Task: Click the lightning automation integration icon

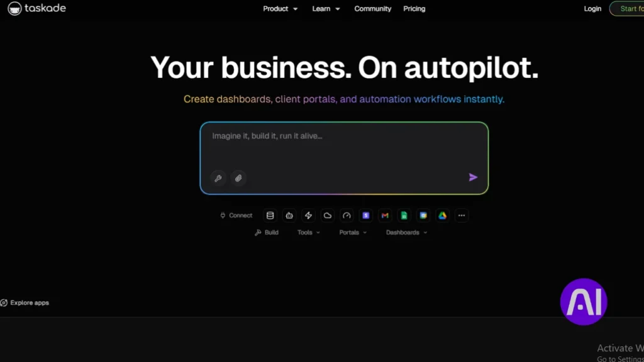Action: tap(308, 216)
